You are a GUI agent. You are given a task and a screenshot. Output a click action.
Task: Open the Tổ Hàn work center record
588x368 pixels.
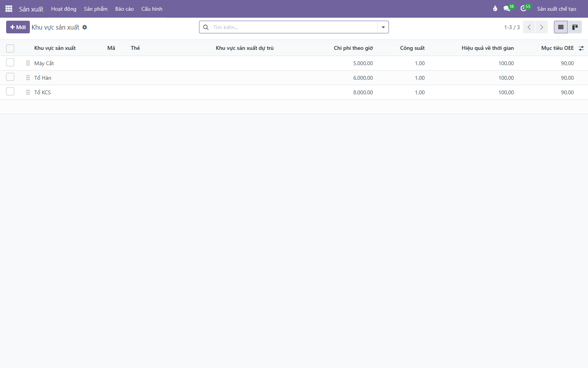(x=43, y=78)
